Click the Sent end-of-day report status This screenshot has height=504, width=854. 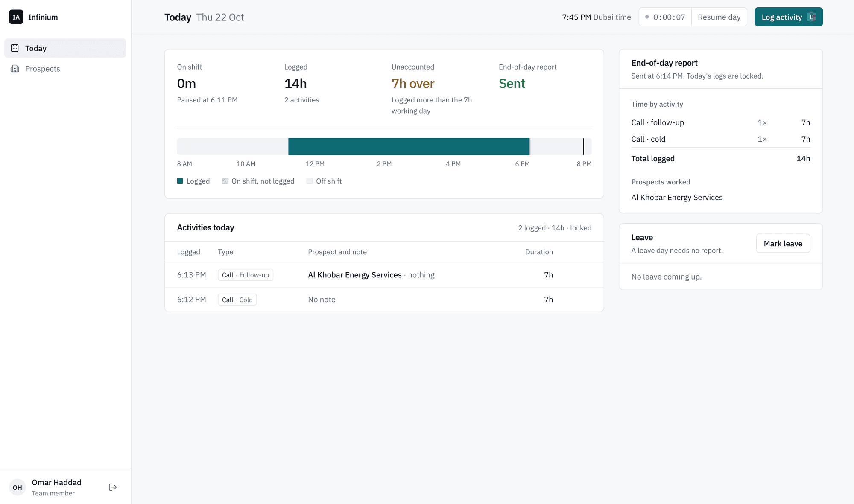pos(512,84)
